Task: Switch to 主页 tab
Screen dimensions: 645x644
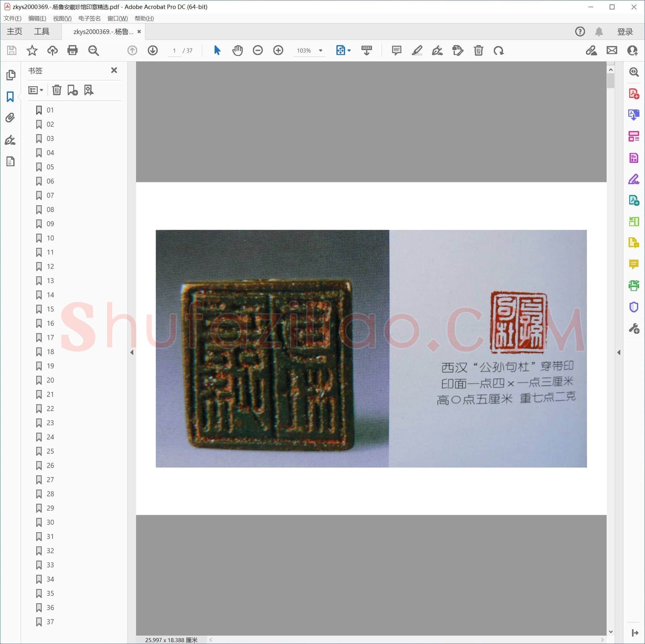Action: pyautogui.click(x=15, y=32)
